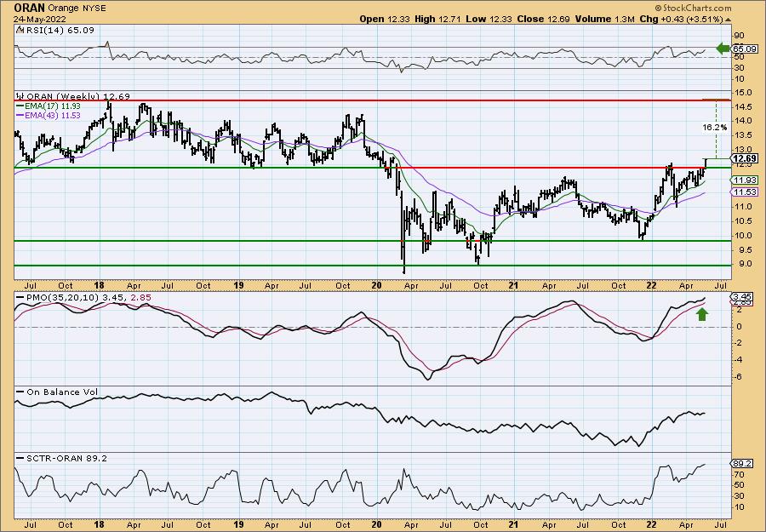Click the red resistance line near 14.7
The image size is (766, 532).
click(x=373, y=100)
